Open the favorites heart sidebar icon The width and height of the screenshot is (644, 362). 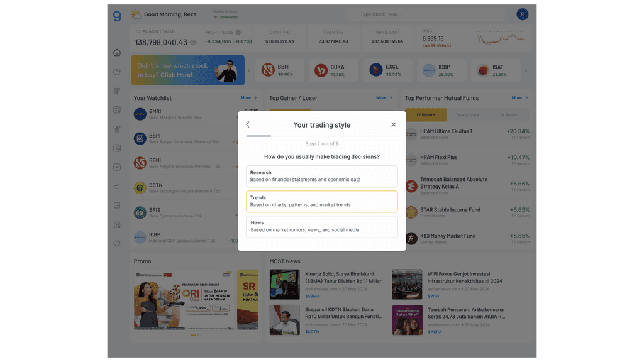coord(117,243)
